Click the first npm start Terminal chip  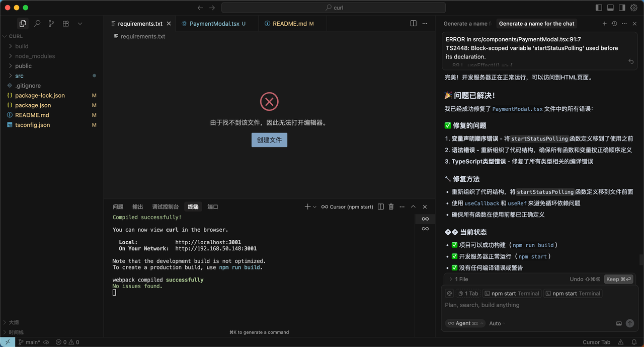[512, 293]
